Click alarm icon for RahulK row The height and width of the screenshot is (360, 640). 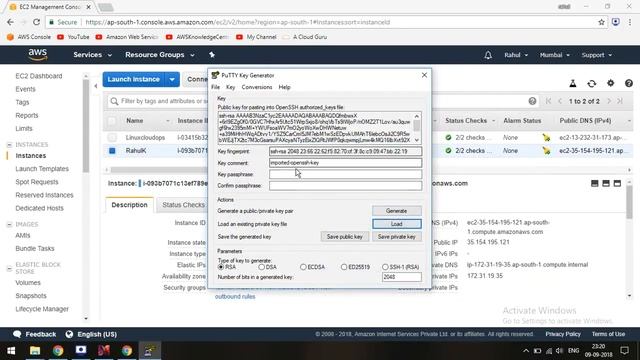pyautogui.click(x=546, y=151)
